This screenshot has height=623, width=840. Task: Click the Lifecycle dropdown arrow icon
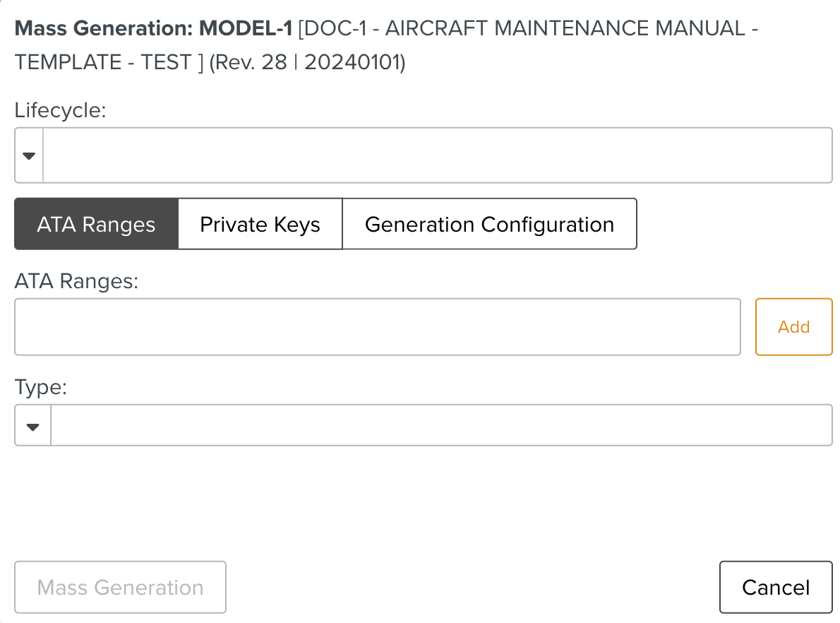coord(29,155)
